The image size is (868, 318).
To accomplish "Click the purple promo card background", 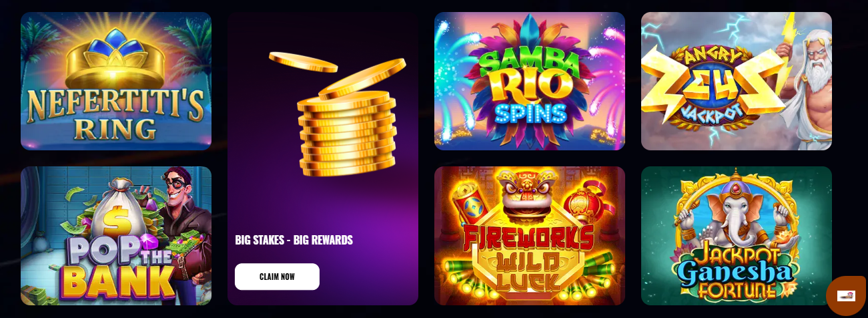I will pos(323,158).
